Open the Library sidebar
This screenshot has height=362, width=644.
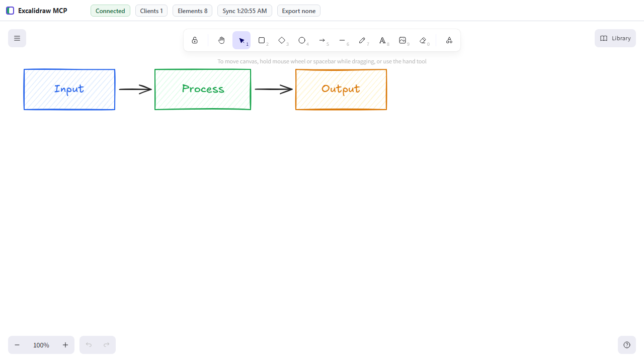point(615,38)
